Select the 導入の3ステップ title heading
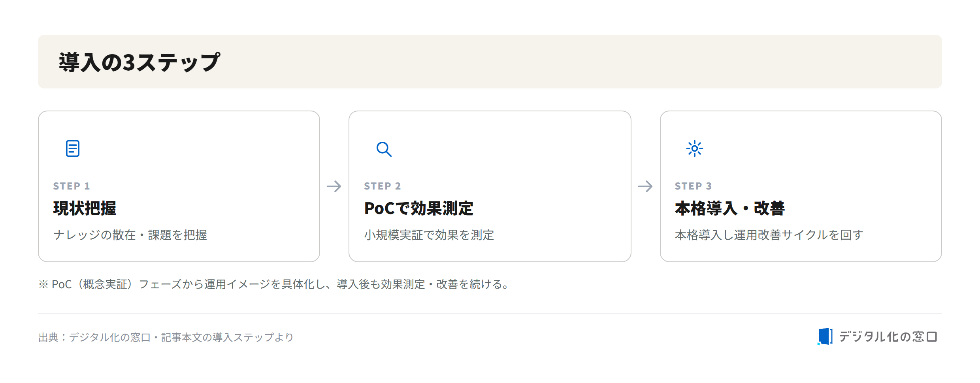The width and height of the screenshot is (980, 383). click(x=139, y=62)
